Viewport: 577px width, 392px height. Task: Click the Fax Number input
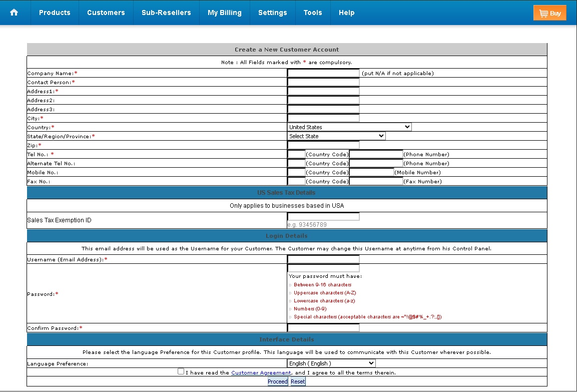(x=376, y=181)
